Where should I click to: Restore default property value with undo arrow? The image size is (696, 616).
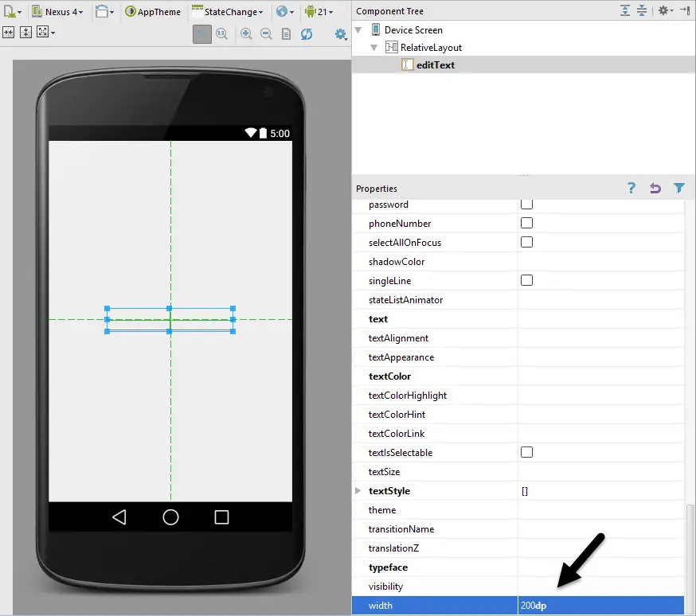pyautogui.click(x=655, y=189)
